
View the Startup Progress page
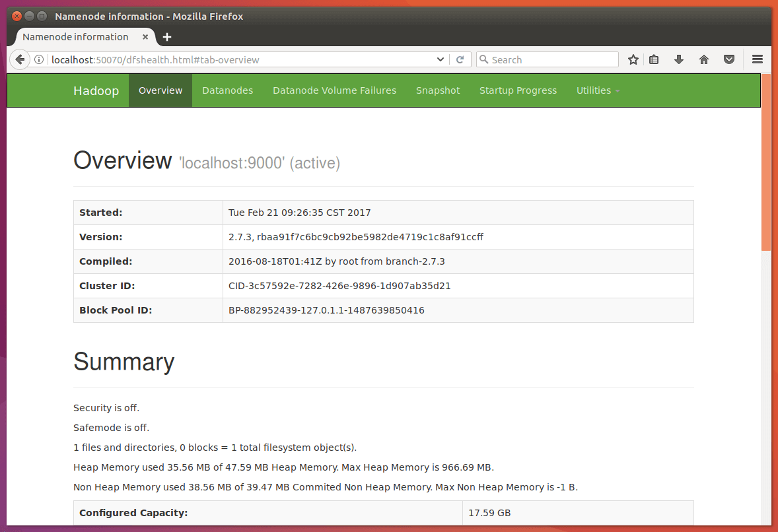click(518, 90)
